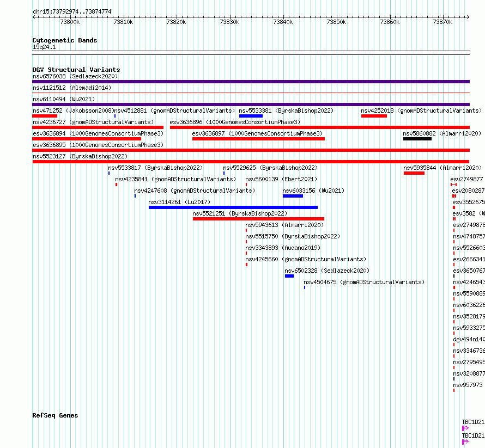This screenshot has width=485, height=448.
Task: Click the red bar under nsv5935844
Action: (x=414, y=173)
